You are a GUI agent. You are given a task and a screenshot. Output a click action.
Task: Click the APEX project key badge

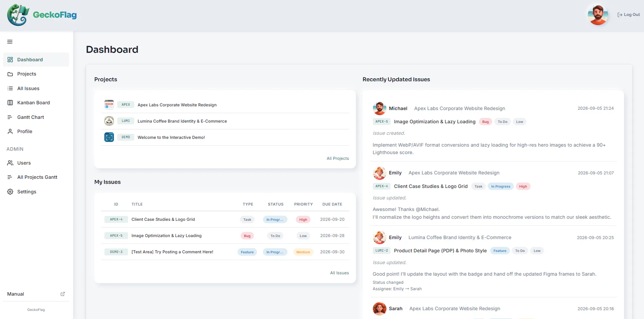click(126, 105)
